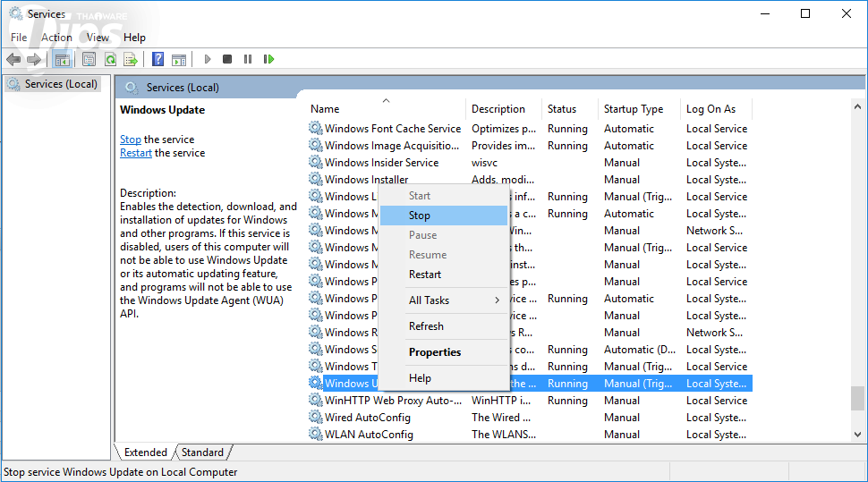Click 'Services (Local)' panel header text

183,88
